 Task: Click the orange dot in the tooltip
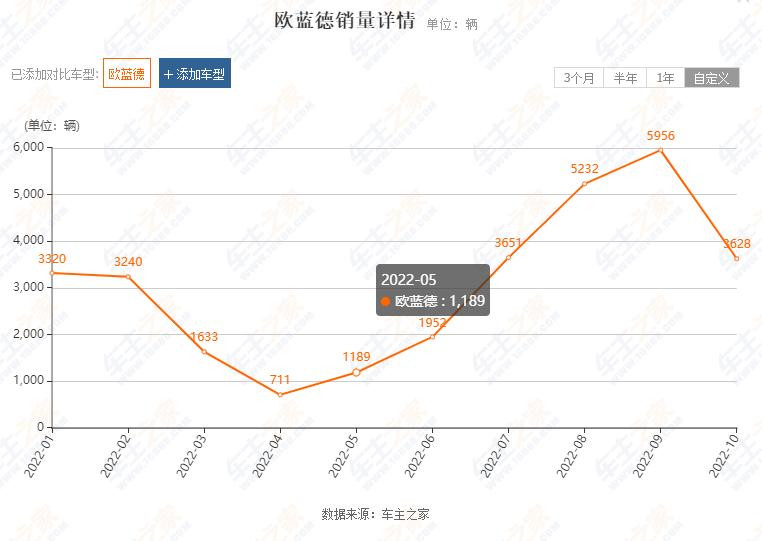tap(385, 301)
